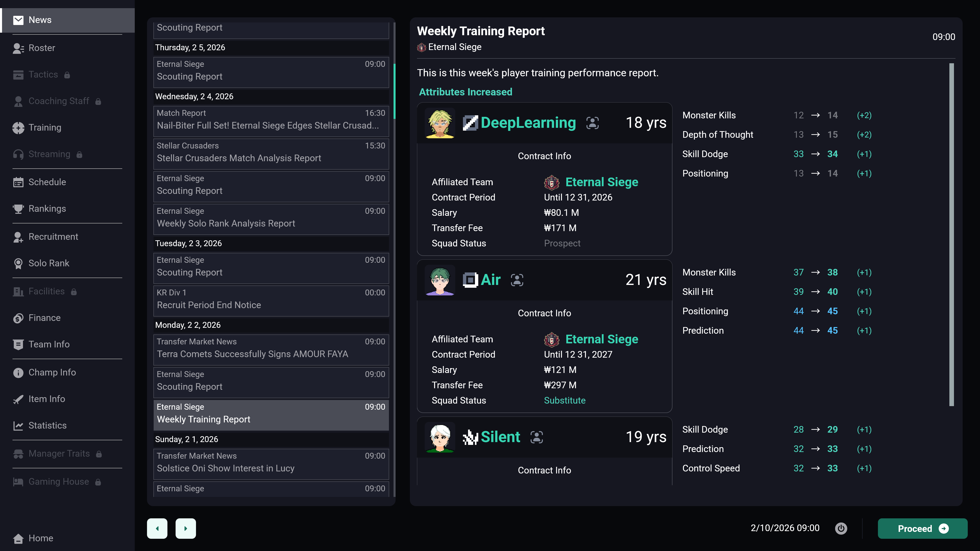Viewport: 980px width, 551px height.
Task: Click Air's avatar thumbnail
Action: click(440, 280)
